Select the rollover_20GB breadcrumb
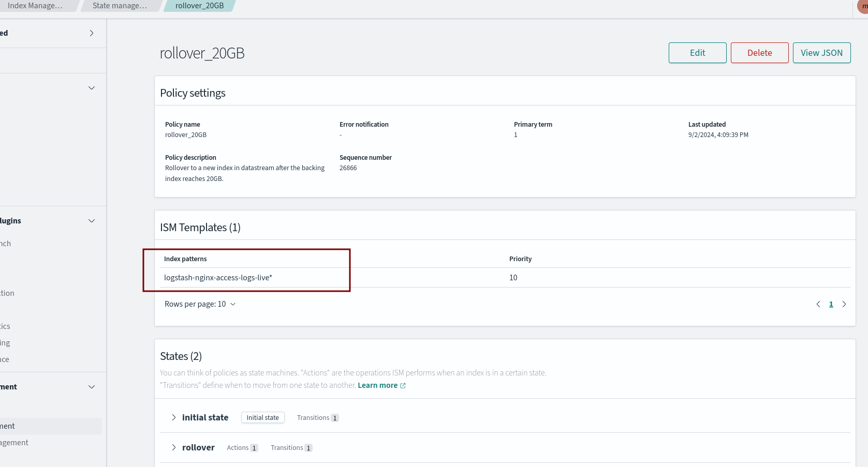The height and width of the screenshot is (467, 868). coord(199,6)
